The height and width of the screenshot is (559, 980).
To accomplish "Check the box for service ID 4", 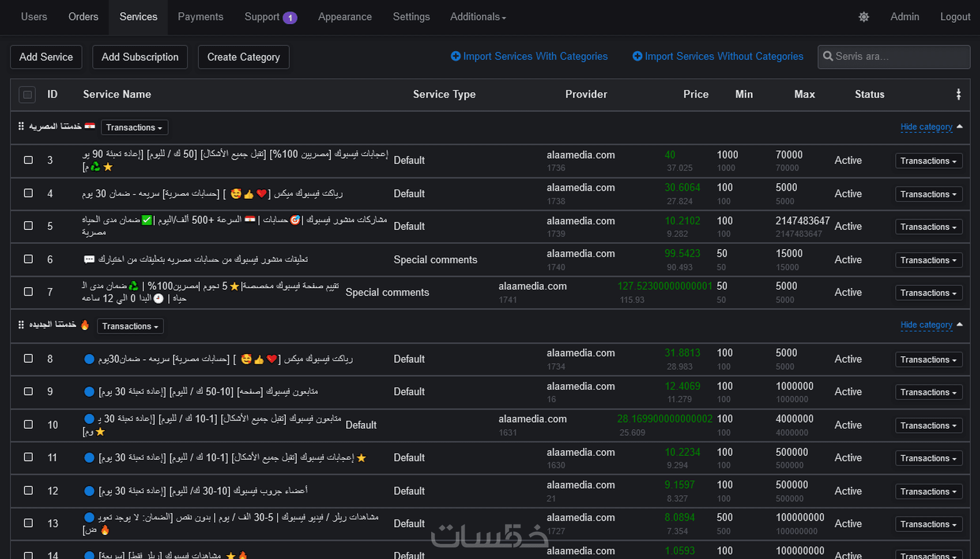I will (x=28, y=193).
